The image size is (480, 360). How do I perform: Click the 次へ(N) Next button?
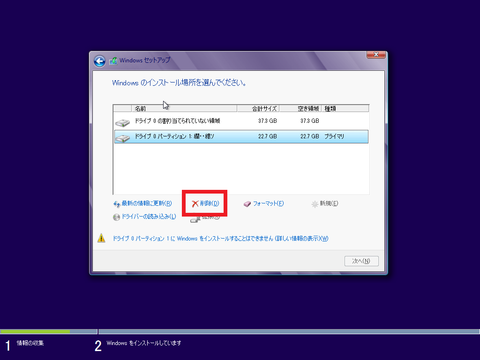point(361,261)
